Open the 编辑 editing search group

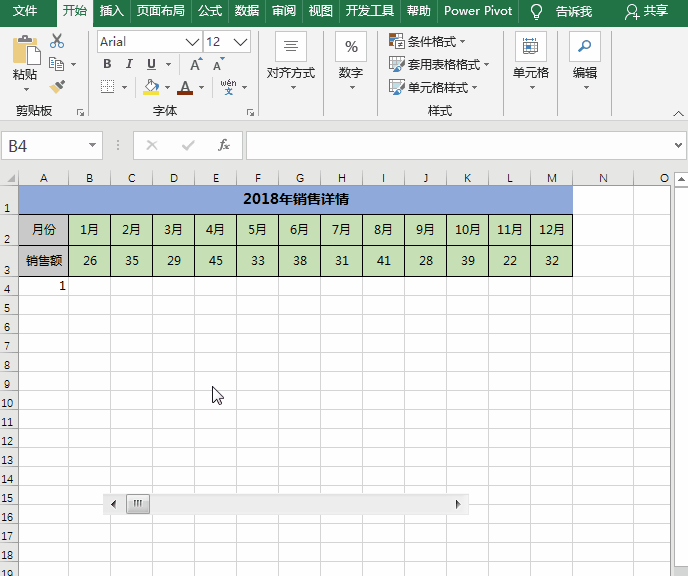(x=585, y=61)
